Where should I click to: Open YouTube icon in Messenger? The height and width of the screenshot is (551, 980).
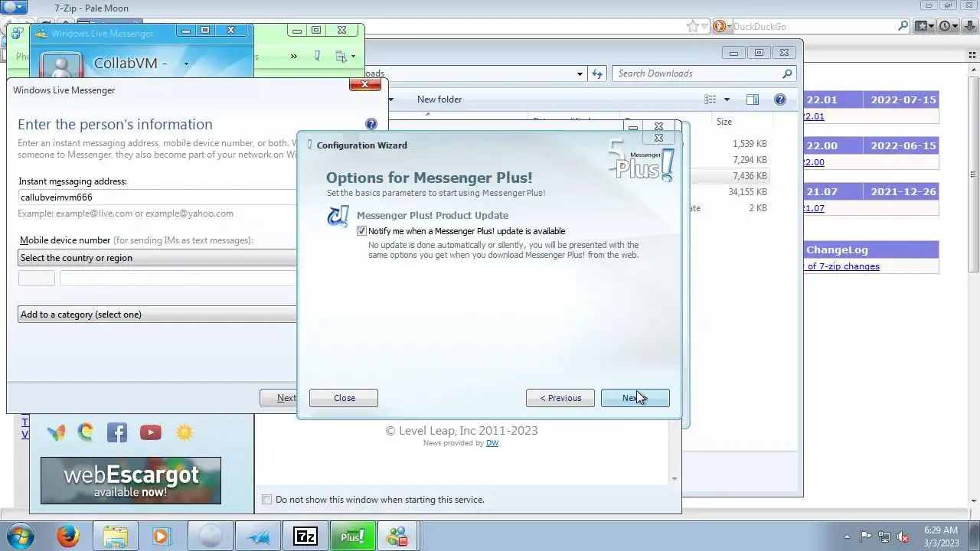coord(151,432)
